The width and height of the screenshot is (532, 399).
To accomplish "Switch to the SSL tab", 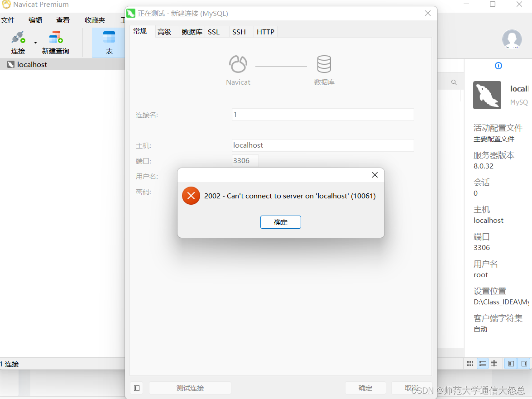I will 214,32.
